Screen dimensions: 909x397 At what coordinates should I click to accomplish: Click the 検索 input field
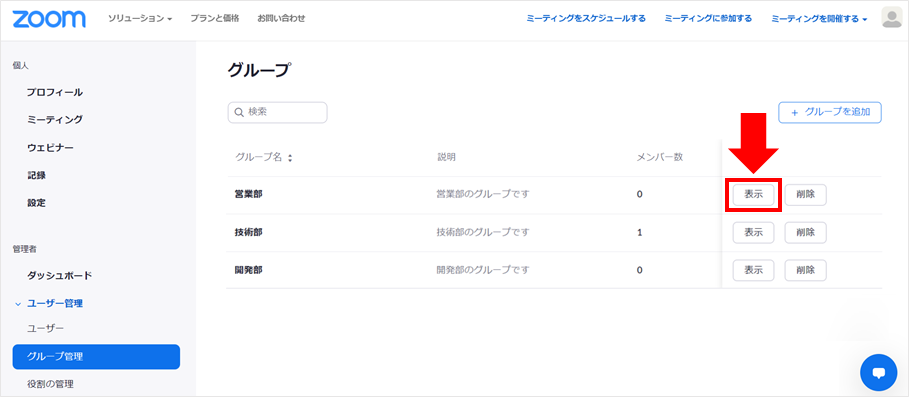[x=278, y=112]
